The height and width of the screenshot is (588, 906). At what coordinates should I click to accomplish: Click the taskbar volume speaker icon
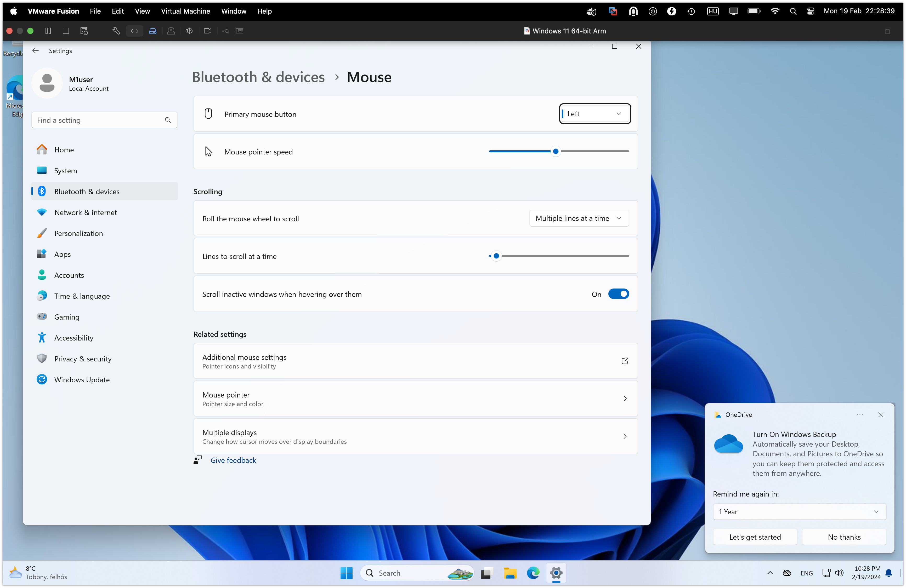coord(839,573)
